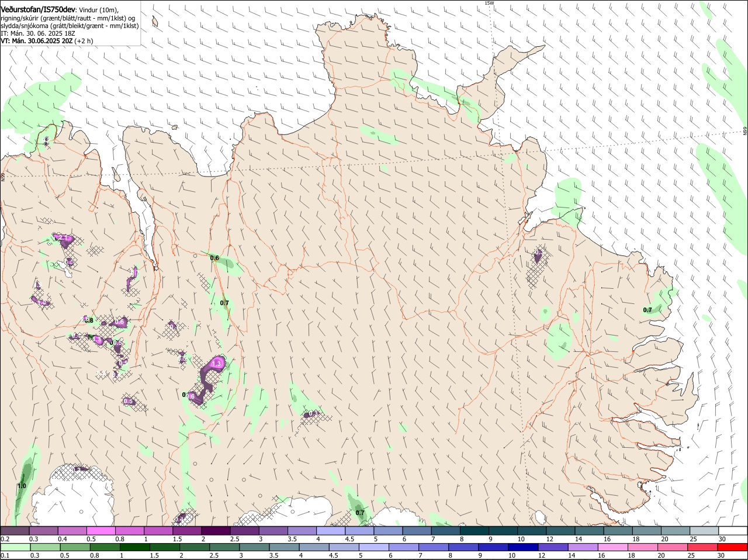Select bottom legend swatch between 10 and 12
The height and width of the screenshot is (560, 748).
point(523,547)
